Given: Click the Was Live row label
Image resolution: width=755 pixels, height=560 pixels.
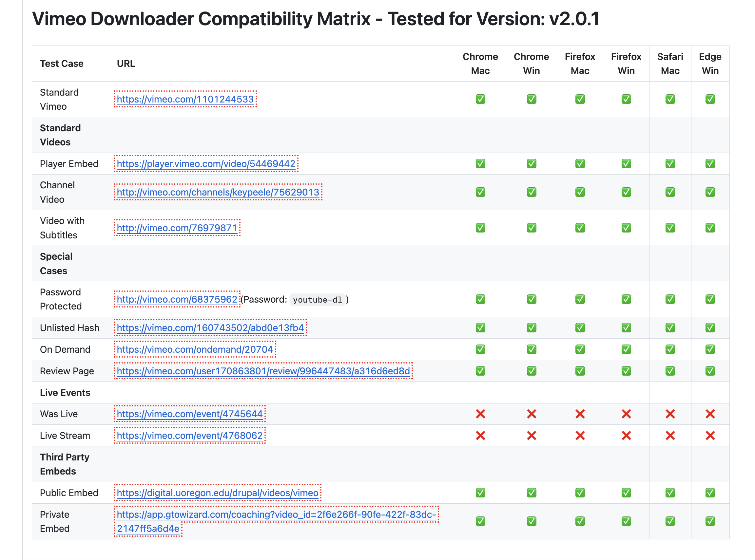Looking at the screenshot, I should [59, 414].
